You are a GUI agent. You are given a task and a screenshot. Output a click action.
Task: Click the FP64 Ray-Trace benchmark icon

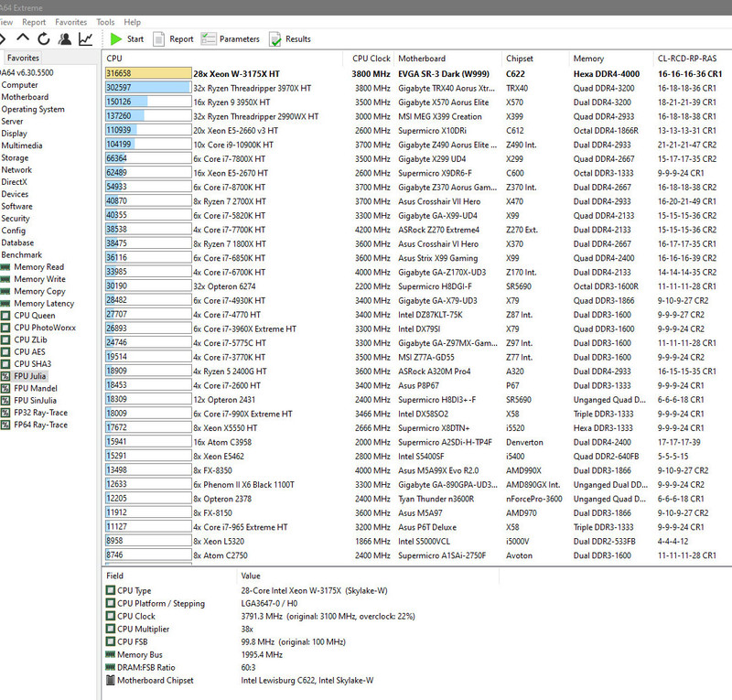[5, 425]
